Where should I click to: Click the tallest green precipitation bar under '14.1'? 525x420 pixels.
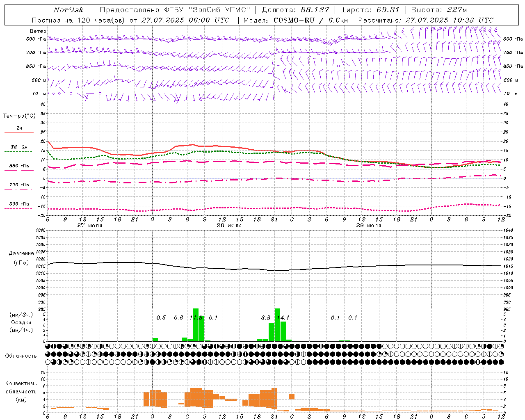click(x=277, y=325)
